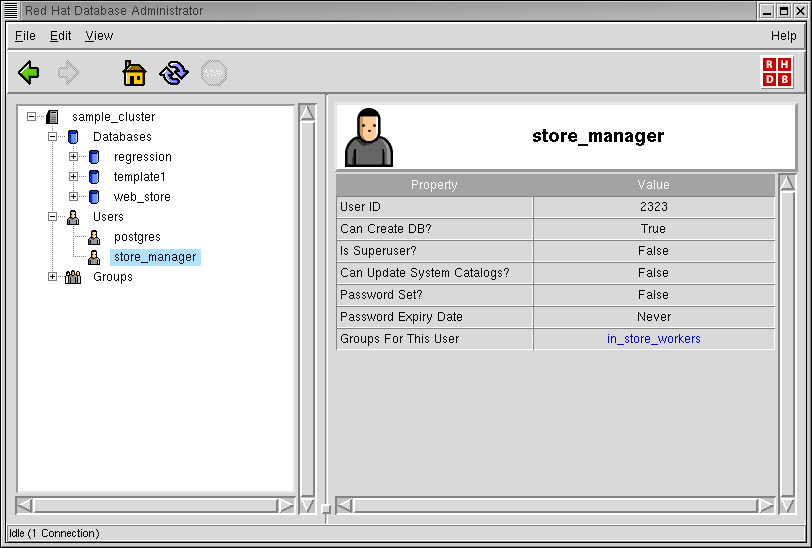Click the Is Superuser? cell

point(435,251)
